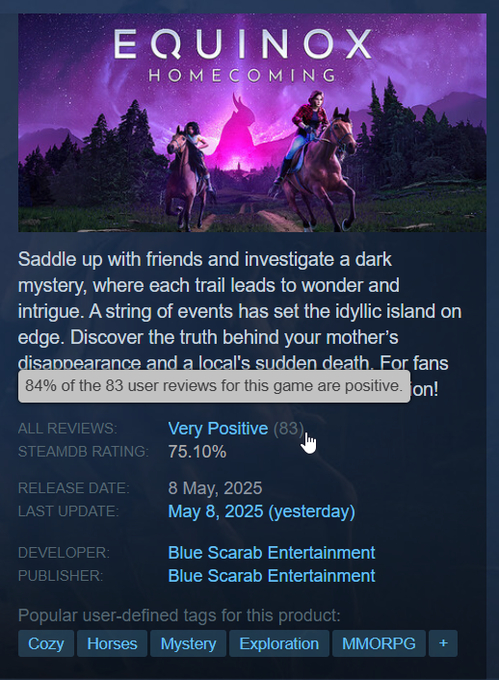Choose the Mystery tag
The image size is (499, 680).
(188, 643)
